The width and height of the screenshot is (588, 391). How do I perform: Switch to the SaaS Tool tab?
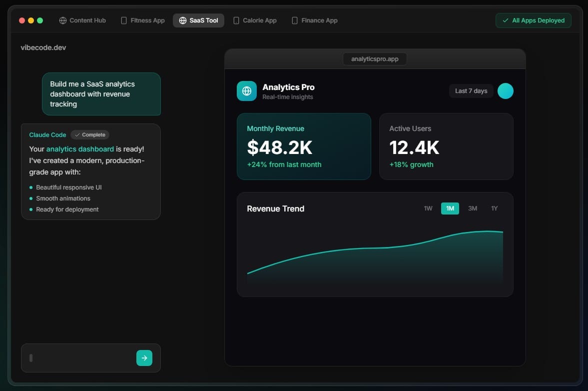[198, 20]
